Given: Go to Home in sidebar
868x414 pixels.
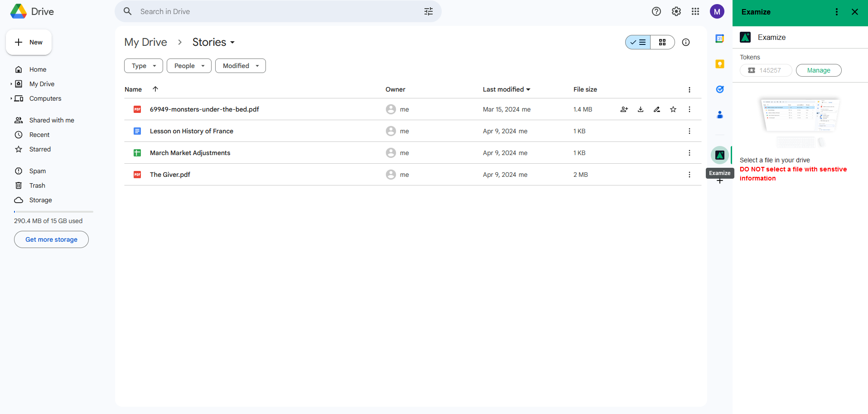Looking at the screenshot, I should [38, 69].
